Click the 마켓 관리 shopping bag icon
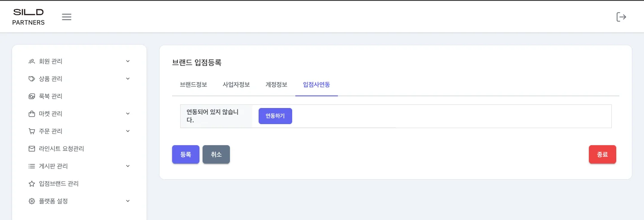Viewport: 644px width, 220px height. 32,114
